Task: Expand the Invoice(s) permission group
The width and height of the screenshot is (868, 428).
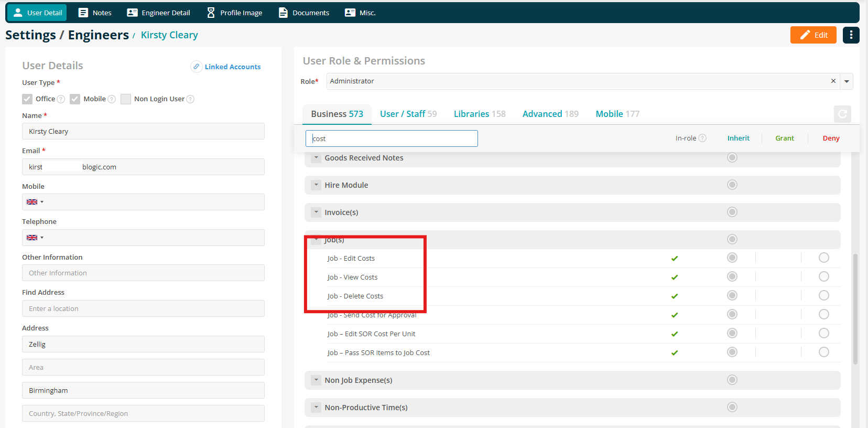Action: point(316,212)
